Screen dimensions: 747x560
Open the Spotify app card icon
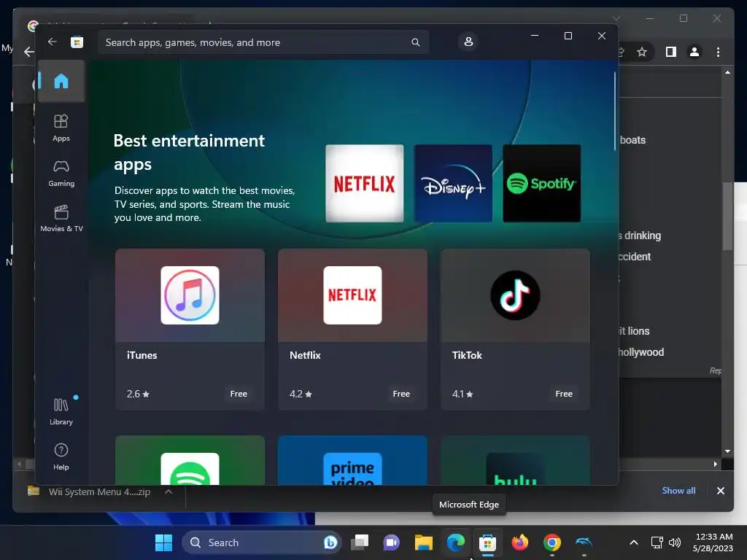point(190,469)
